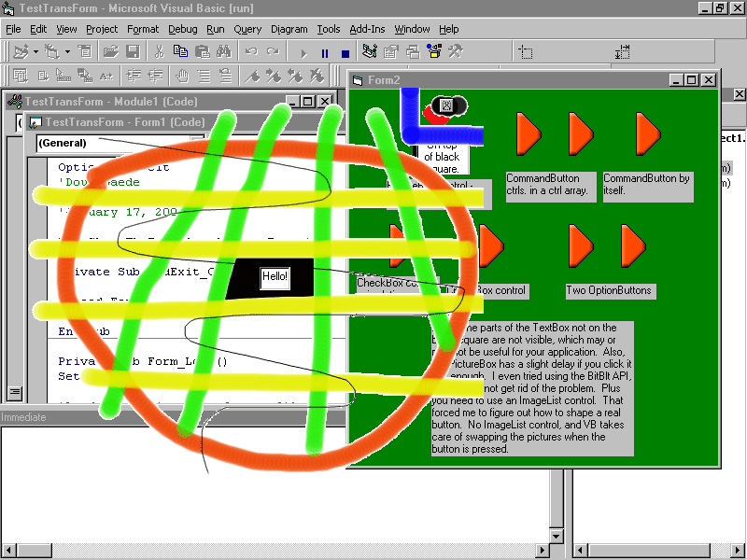Click the Open Project toolbar icon
747x560 pixels.
(x=110, y=52)
